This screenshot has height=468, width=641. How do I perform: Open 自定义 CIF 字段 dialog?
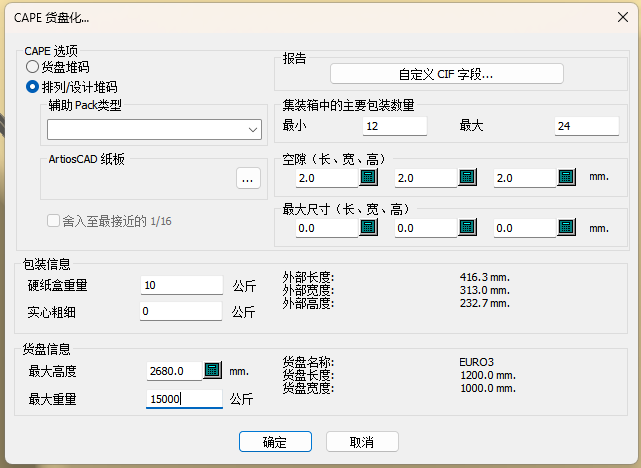(x=446, y=74)
